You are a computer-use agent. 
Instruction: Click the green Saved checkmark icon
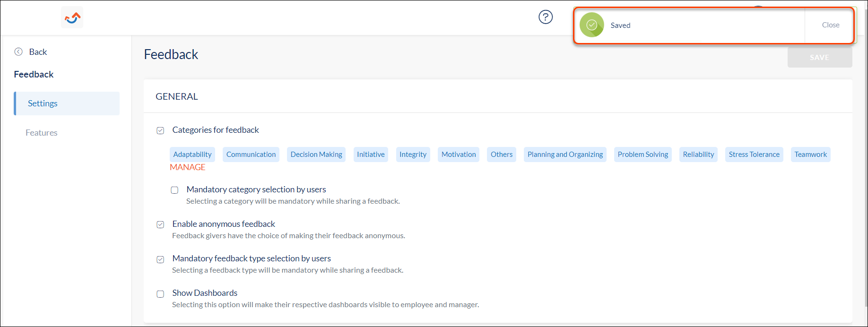[592, 25]
